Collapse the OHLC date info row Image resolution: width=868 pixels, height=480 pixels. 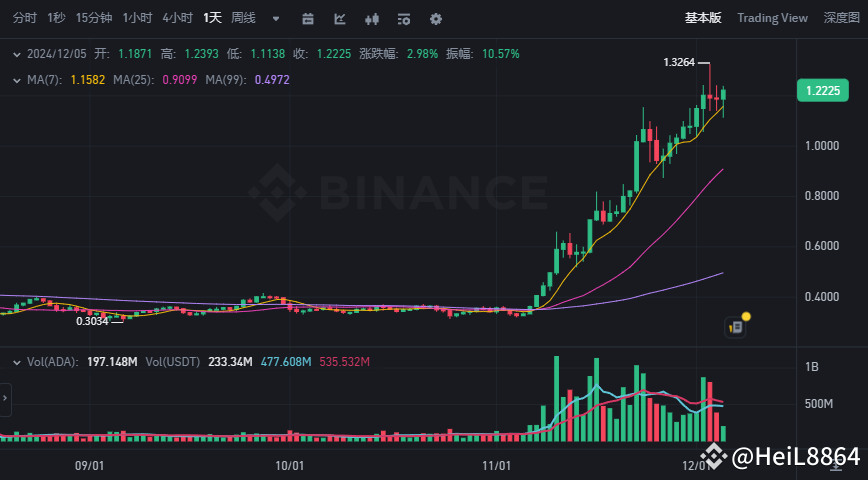tap(14, 54)
